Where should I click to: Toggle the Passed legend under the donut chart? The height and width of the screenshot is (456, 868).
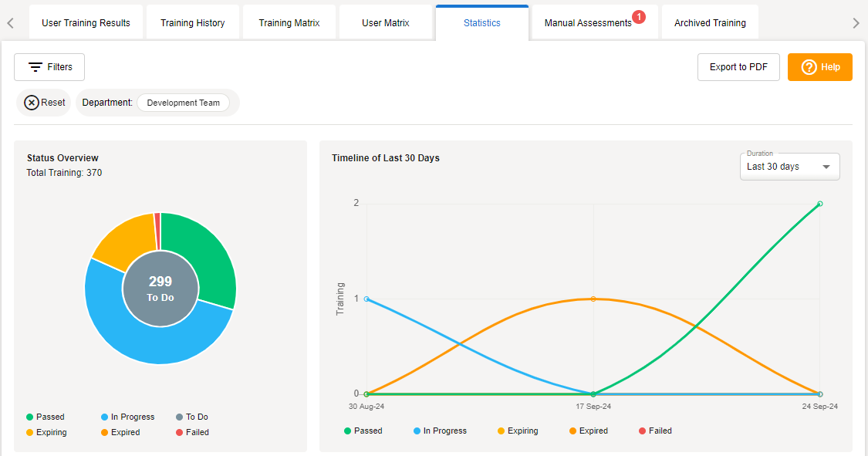(x=46, y=417)
